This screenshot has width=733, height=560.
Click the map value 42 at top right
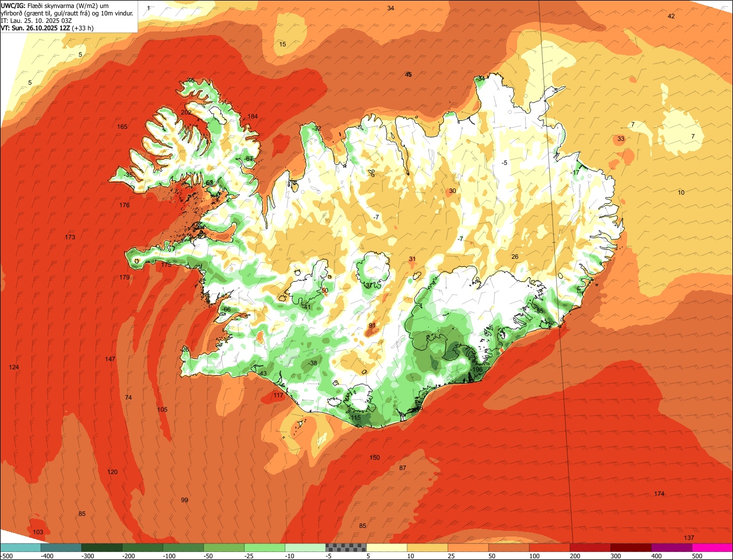[671, 16]
